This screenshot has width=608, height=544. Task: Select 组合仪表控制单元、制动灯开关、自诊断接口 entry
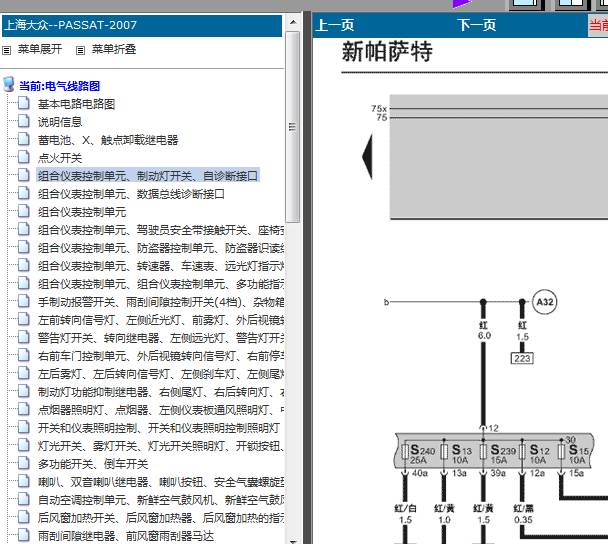(148, 176)
